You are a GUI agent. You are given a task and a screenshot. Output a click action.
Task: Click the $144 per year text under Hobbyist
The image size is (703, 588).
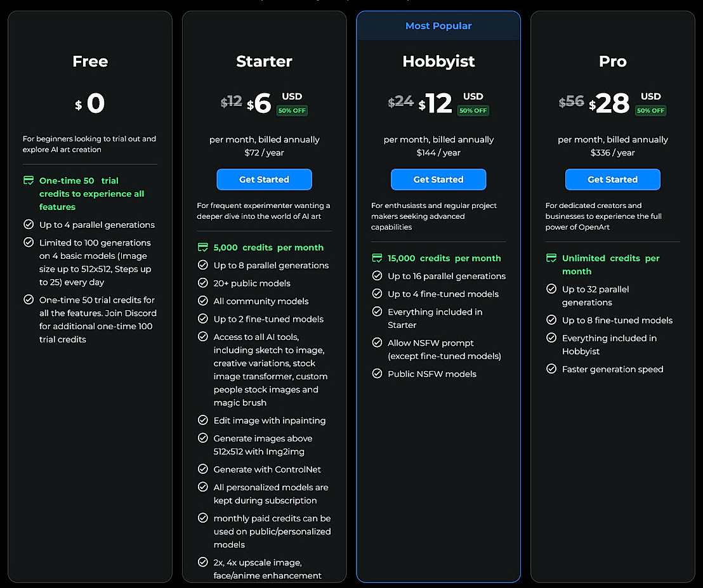pos(438,152)
